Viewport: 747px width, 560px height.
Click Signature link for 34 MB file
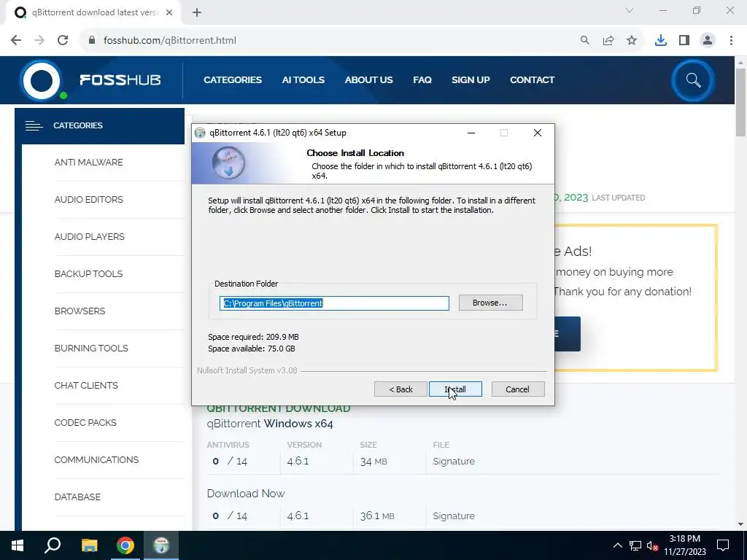[454, 462]
